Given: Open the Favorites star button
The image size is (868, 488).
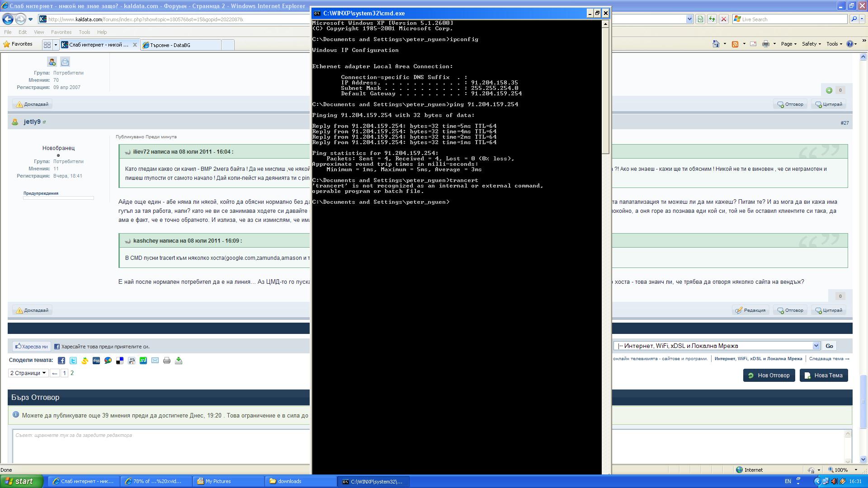Looking at the screenshot, I should (18, 44).
